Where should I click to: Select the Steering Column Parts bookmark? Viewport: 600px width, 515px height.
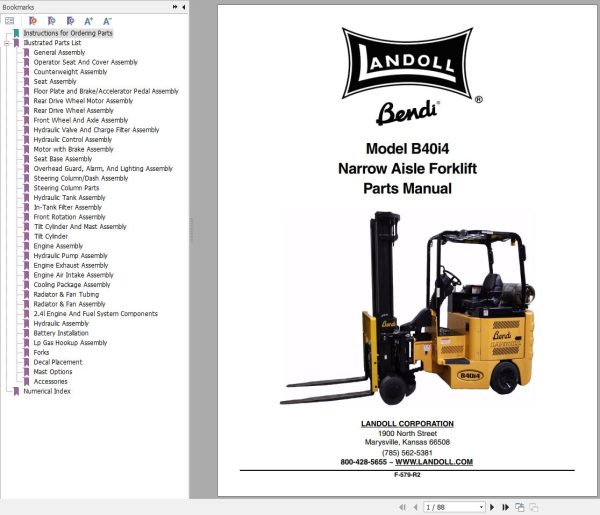click(x=66, y=188)
